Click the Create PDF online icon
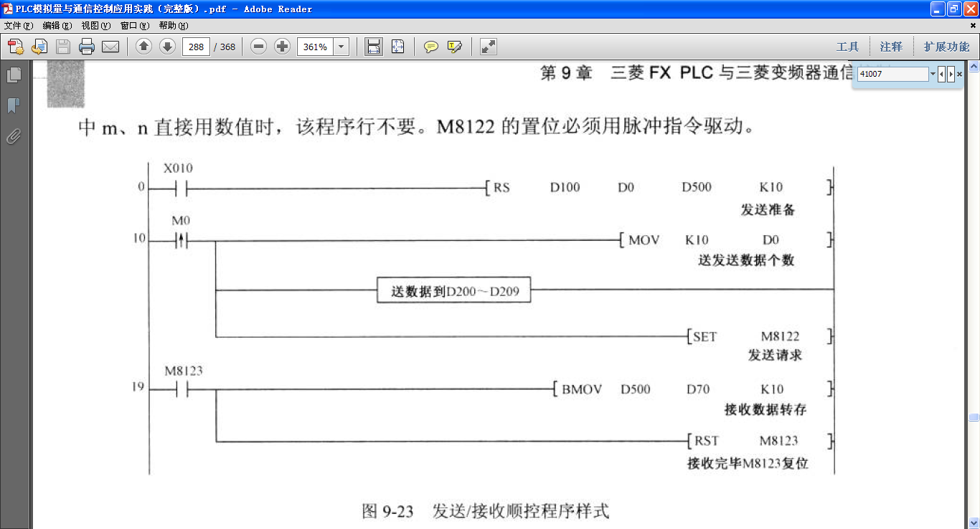This screenshot has height=529, width=980. click(15, 47)
